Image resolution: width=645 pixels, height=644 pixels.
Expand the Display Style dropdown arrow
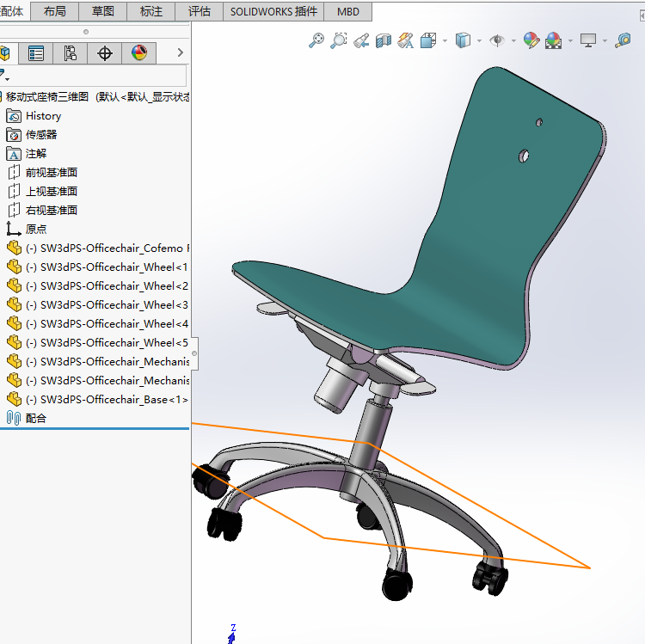(479, 40)
